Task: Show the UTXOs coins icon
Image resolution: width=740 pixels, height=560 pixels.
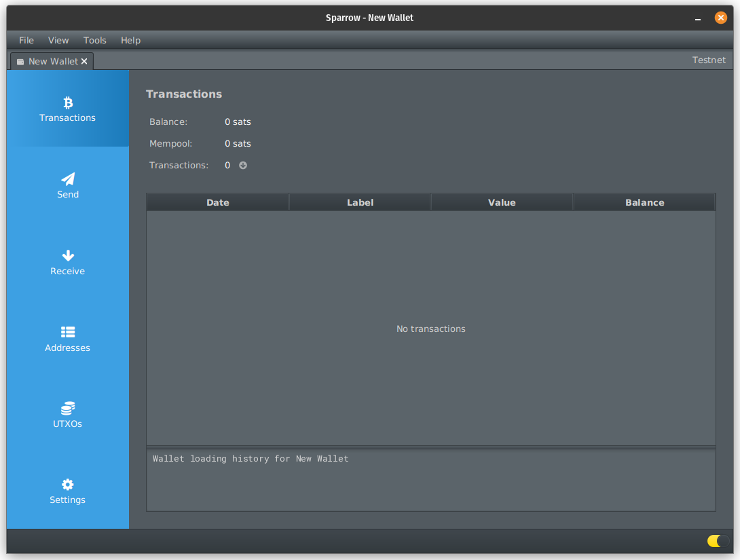Action: pyautogui.click(x=68, y=409)
